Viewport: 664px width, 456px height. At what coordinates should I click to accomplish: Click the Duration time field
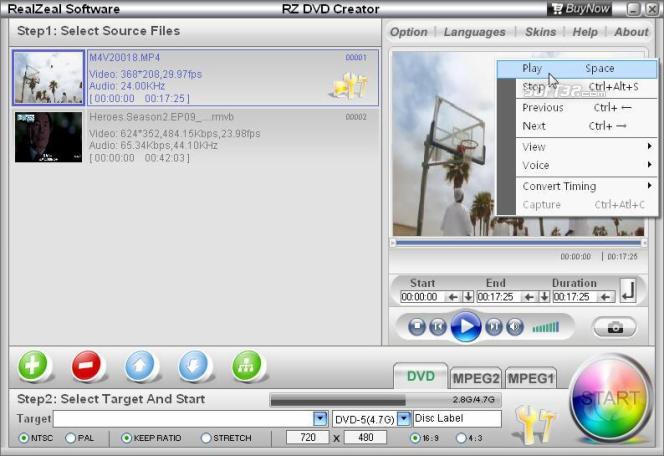576,297
